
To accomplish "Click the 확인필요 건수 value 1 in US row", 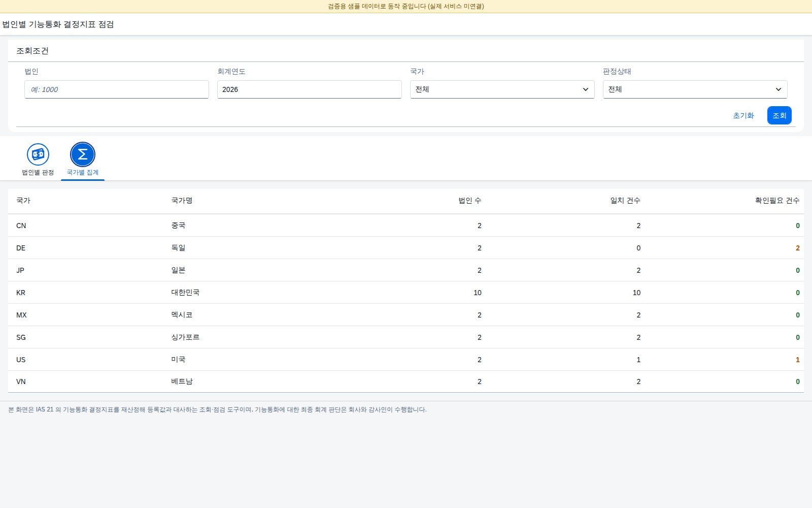I will coord(798,360).
